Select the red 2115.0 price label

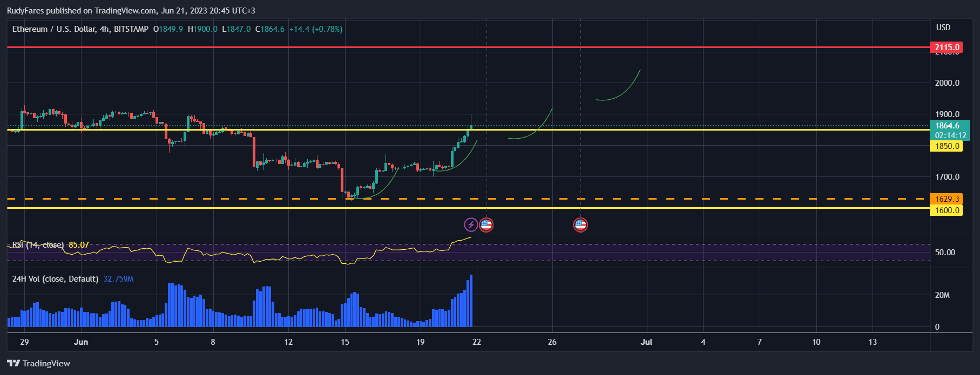(947, 47)
